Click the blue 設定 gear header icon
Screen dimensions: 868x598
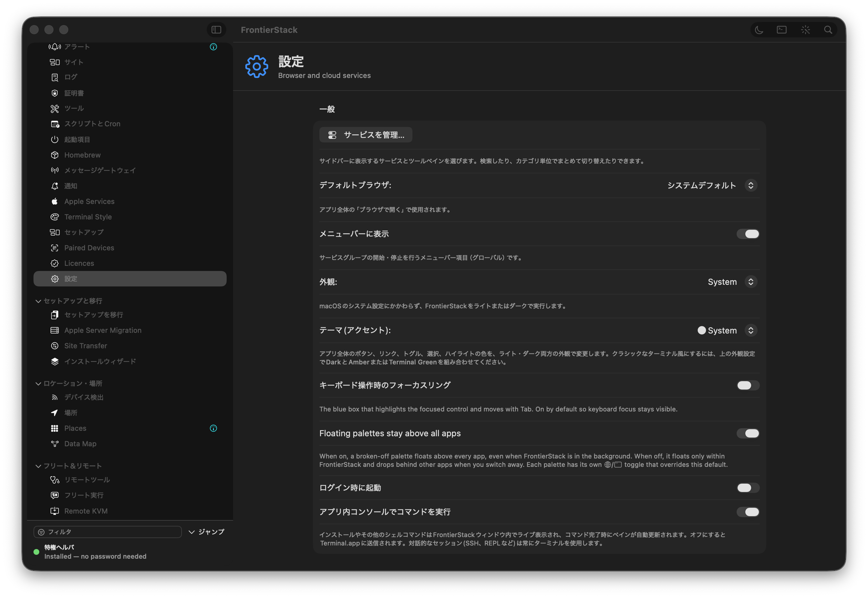(x=256, y=67)
